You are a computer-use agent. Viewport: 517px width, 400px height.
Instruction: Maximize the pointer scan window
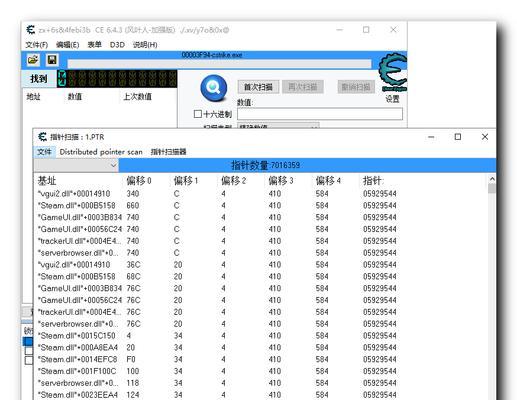tap(458, 137)
